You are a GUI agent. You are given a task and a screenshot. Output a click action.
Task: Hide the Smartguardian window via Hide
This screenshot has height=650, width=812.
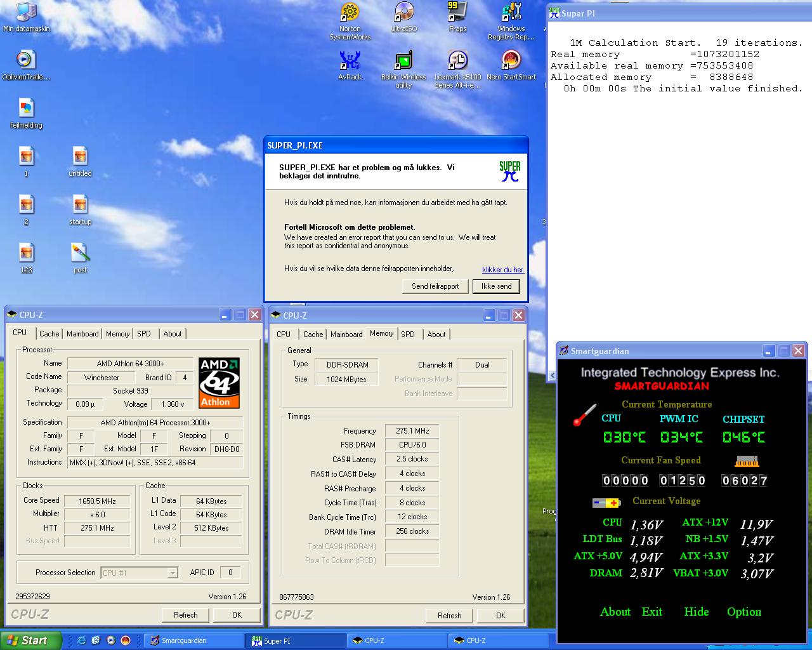696,612
